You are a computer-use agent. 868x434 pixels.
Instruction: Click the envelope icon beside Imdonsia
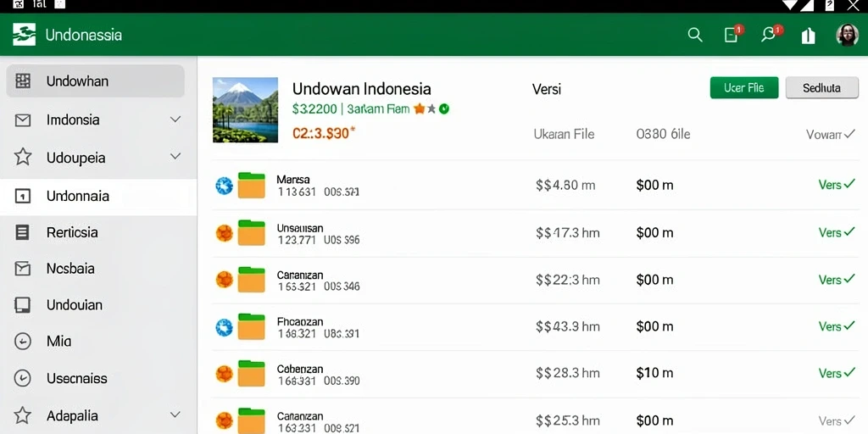[23, 120]
